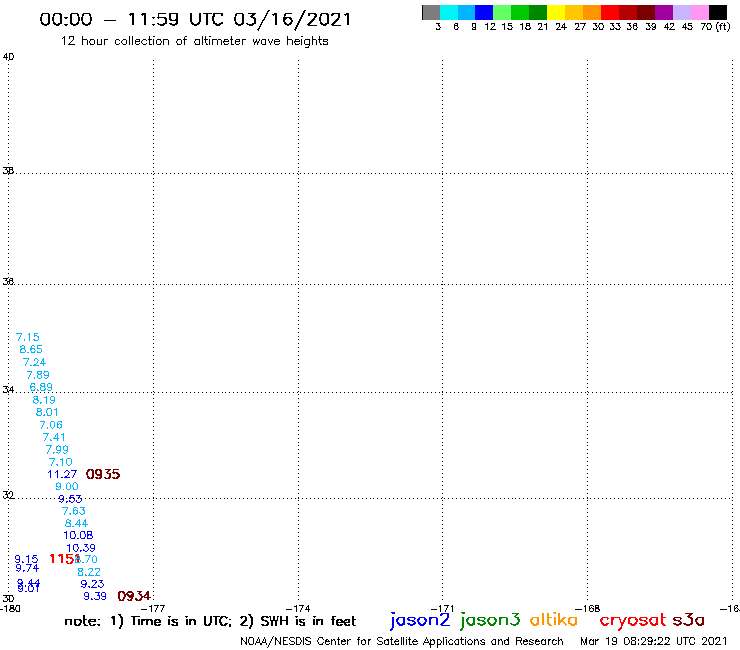
Task: Click the s3a satellite legend label
Action: [x=689, y=620]
